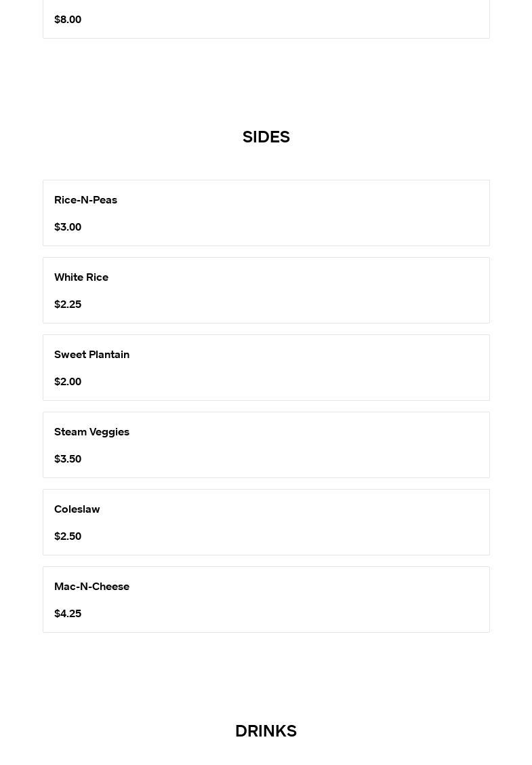Viewport: 532px width, 765px height.
Task: Select the Rice-N-Peas item name
Action: tap(85, 200)
